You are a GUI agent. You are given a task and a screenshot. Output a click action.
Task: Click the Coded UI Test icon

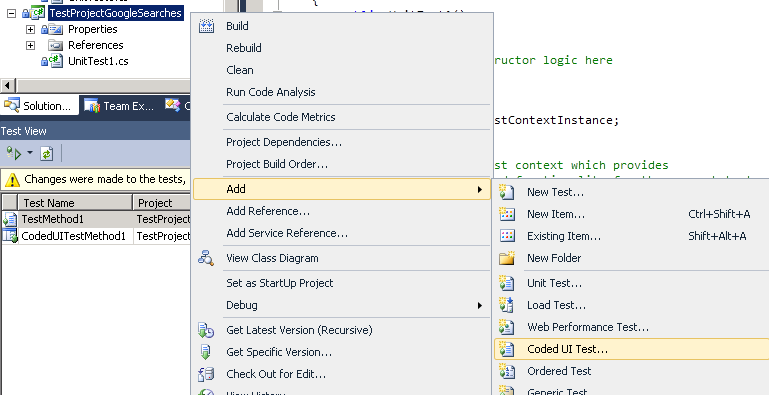coord(507,349)
